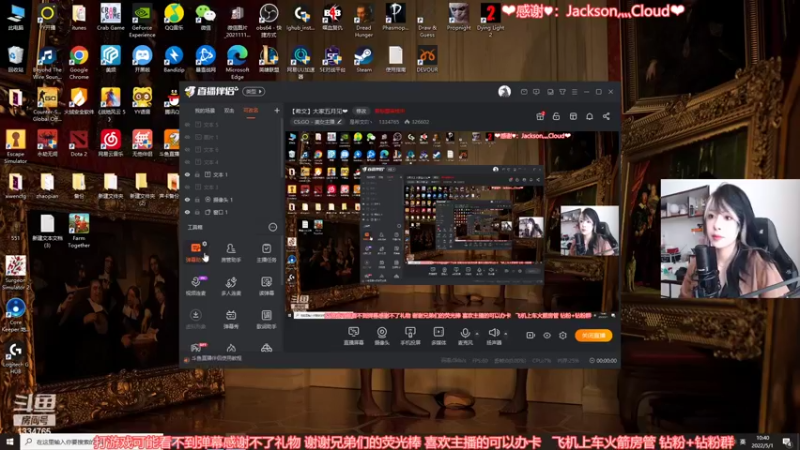Open the notifications bell icon

click(x=589, y=116)
